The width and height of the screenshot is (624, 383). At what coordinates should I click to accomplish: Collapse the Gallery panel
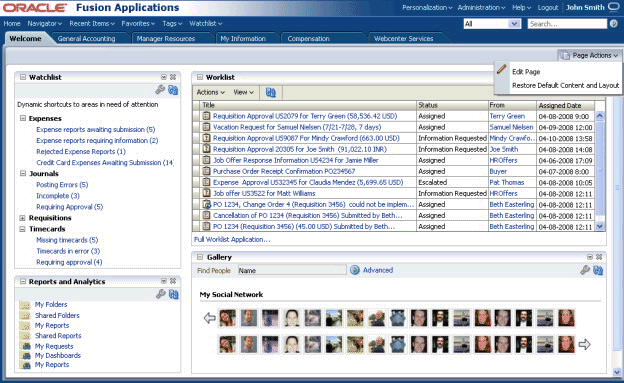[200, 257]
